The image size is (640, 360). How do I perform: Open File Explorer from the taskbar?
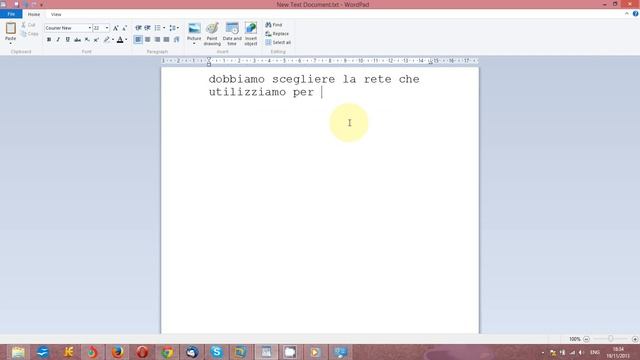coord(18,352)
